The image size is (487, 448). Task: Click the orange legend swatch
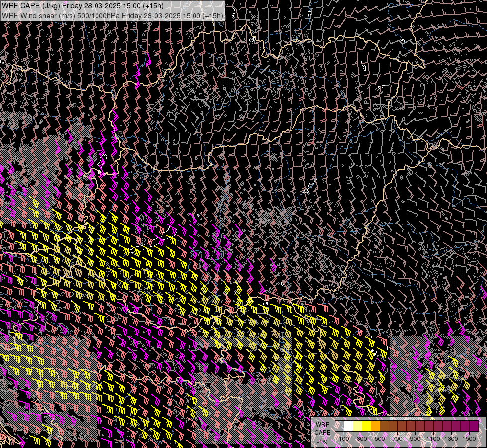(375, 426)
